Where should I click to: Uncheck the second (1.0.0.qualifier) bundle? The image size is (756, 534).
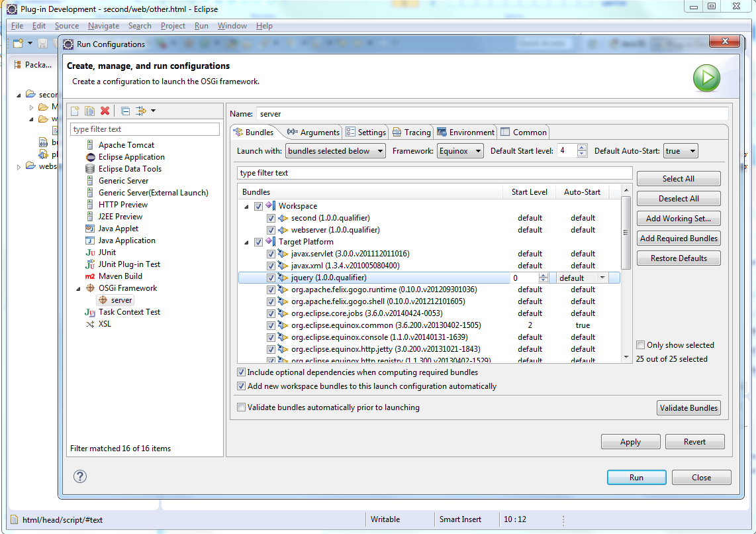[271, 218]
